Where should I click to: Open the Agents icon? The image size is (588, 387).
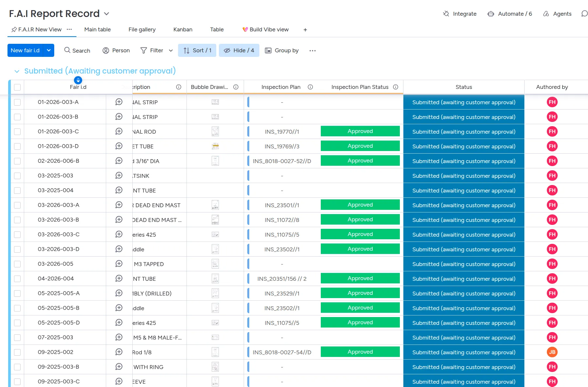pyautogui.click(x=546, y=14)
